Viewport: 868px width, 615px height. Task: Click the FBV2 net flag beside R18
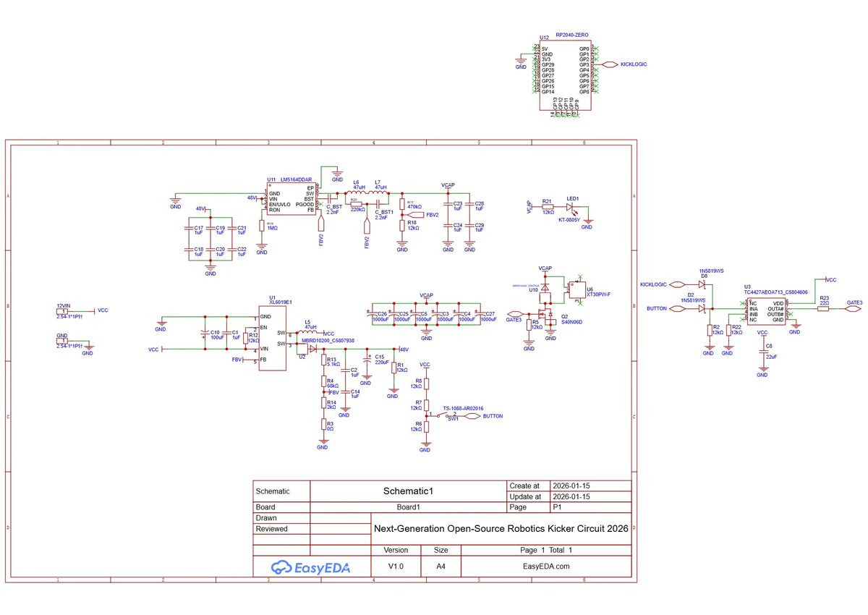[x=417, y=215]
